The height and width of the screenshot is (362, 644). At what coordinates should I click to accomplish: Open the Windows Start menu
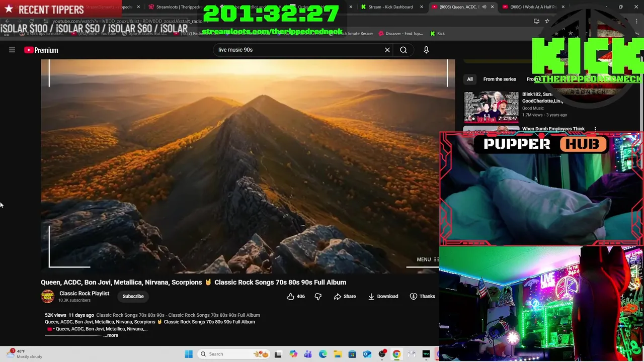tap(189, 354)
